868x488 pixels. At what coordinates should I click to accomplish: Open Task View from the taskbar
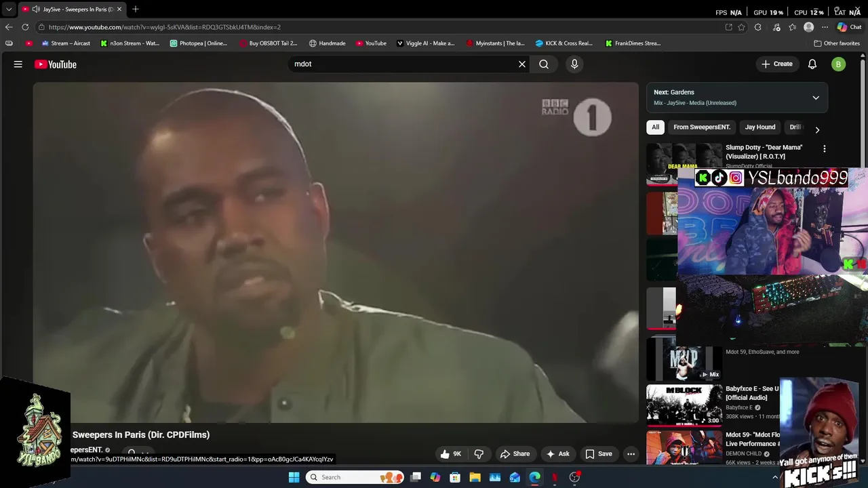click(416, 477)
